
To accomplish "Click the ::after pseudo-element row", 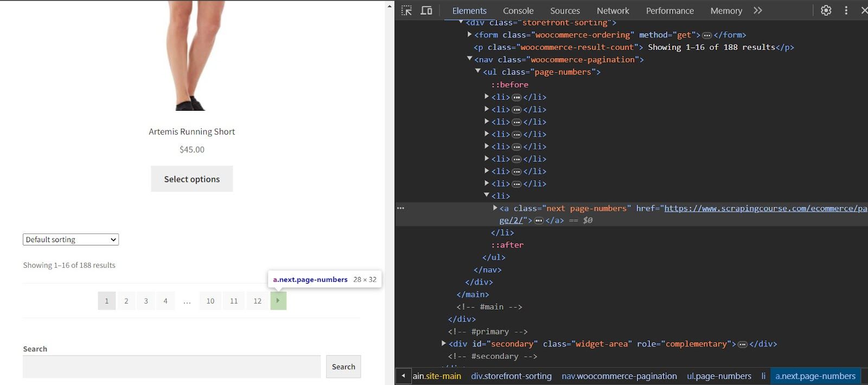I will click(507, 245).
